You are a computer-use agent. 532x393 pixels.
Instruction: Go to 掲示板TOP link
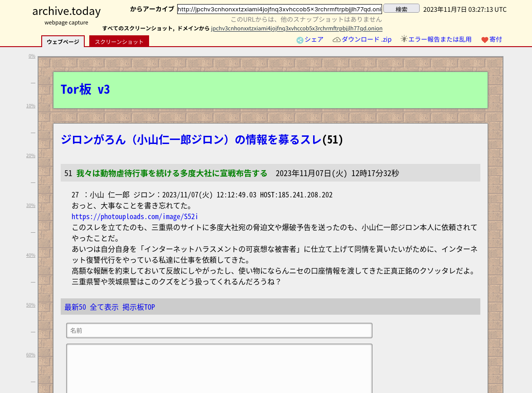pos(139,307)
